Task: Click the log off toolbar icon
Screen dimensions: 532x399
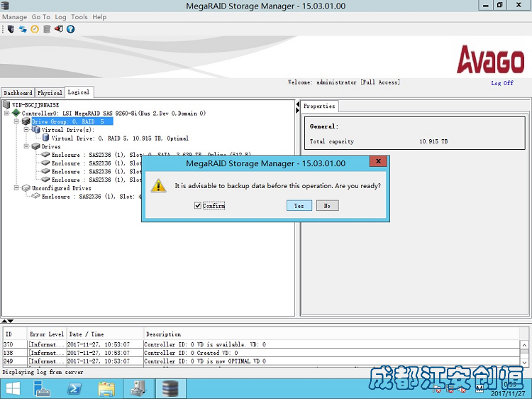Action: tap(59, 29)
